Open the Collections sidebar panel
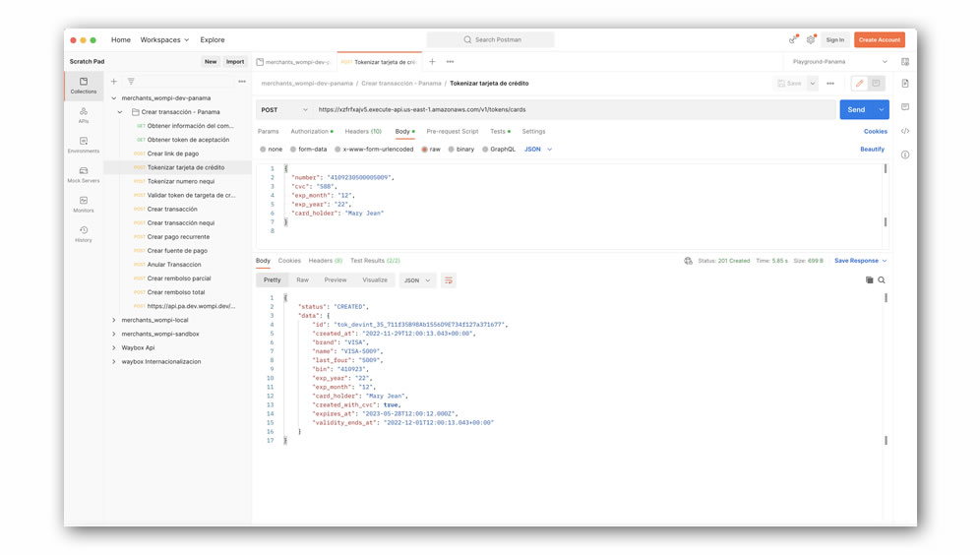 click(84, 85)
